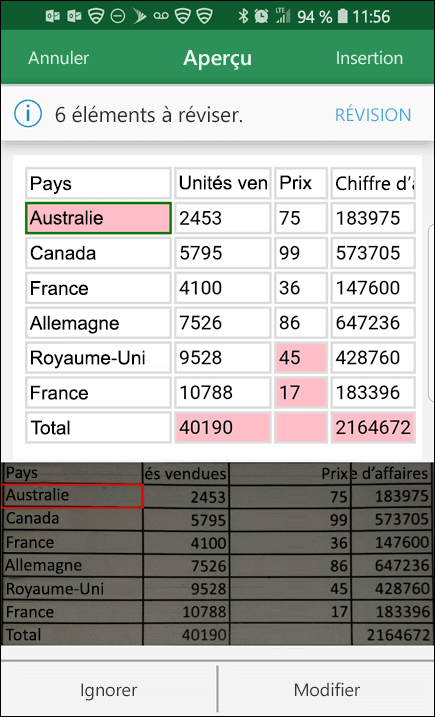Select cell 183396 in preview table
435x717 pixels.
(x=373, y=392)
